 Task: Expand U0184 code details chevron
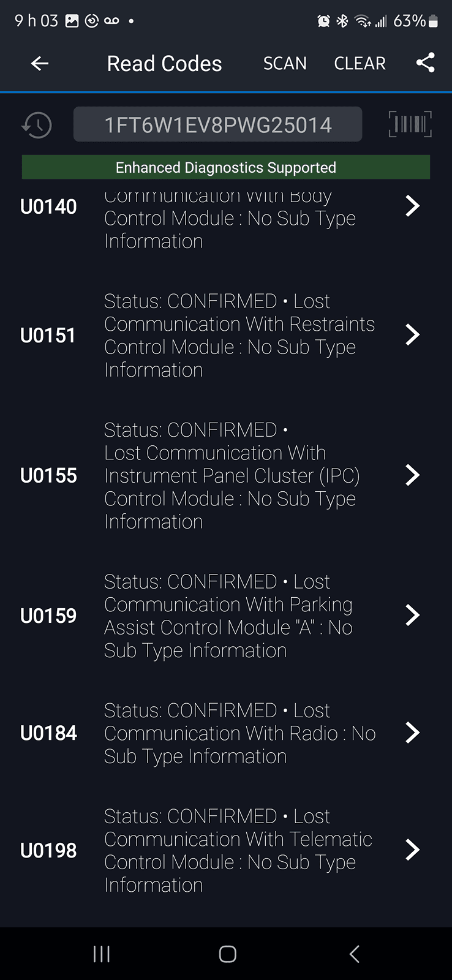pos(412,733)
